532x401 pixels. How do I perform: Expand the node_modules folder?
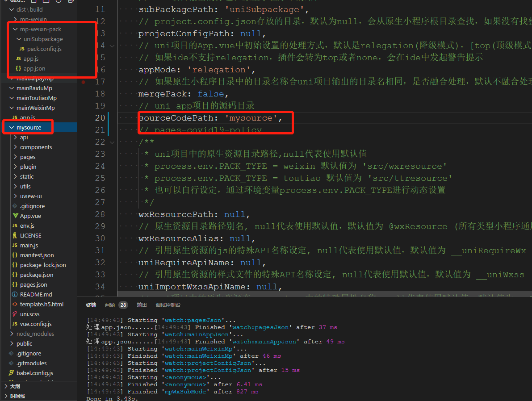[x=12, y=334]
